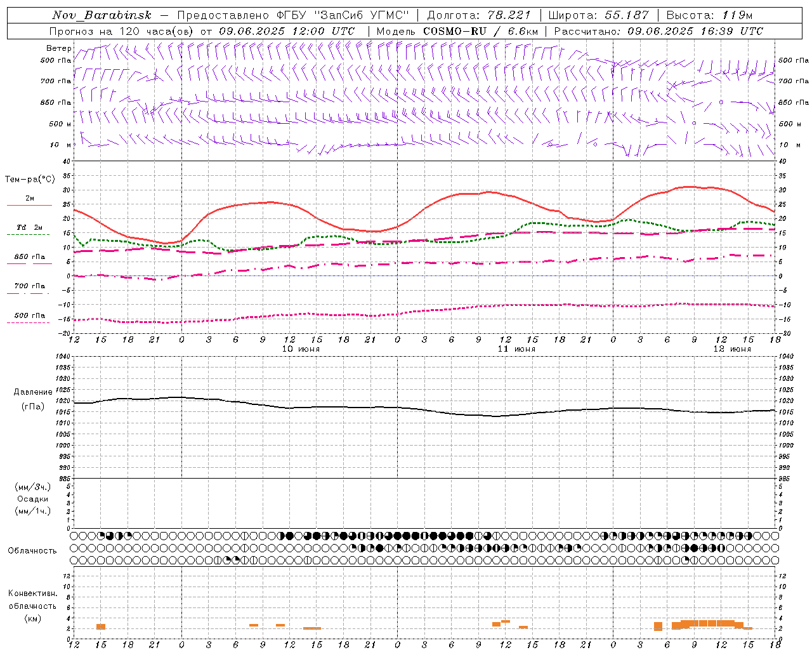Click the 'Долгота: 78.221' longitude value
The image size is (812, 650).
478,15
